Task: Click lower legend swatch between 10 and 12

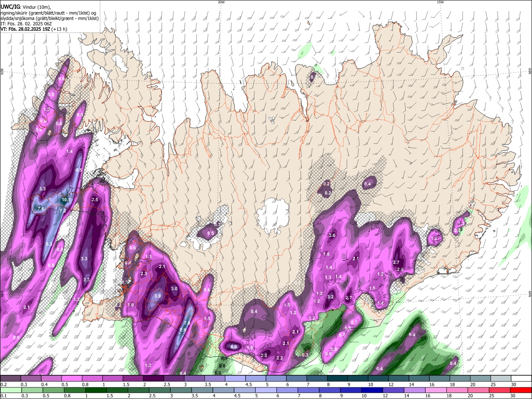Action: pos(372,390)
